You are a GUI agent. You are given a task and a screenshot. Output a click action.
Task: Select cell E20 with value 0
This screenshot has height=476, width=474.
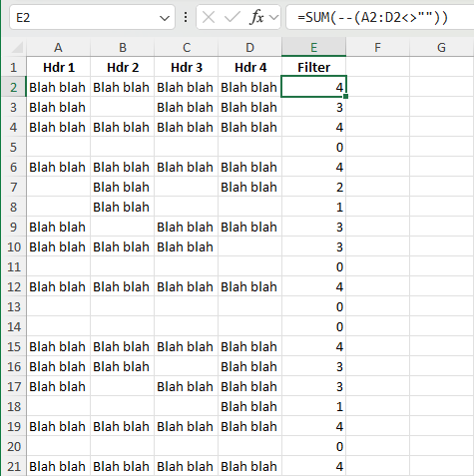pyautogui.click(x=314, y=446)
